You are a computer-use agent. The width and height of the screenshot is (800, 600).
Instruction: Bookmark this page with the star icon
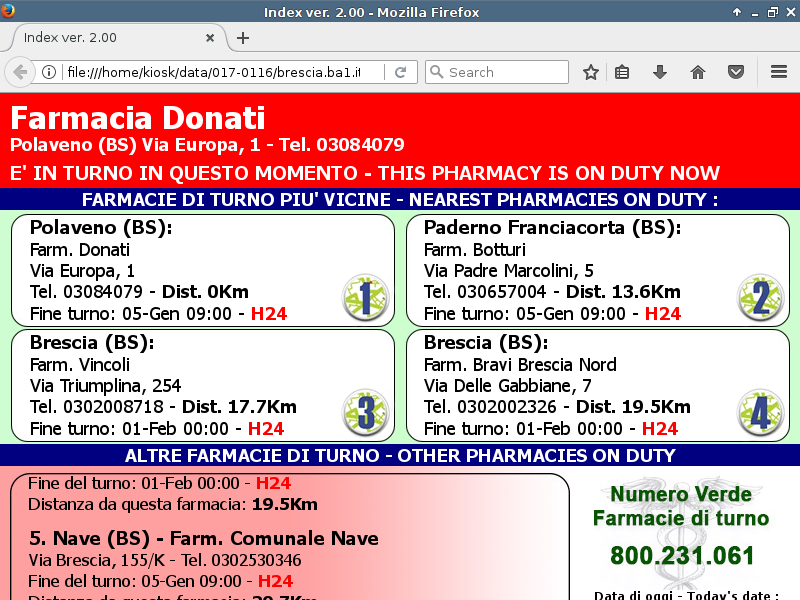[x=591, y=72]
